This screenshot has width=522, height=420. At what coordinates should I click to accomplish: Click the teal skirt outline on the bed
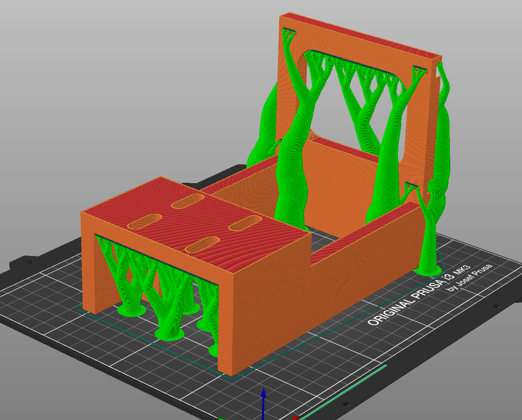click(261, 310)
